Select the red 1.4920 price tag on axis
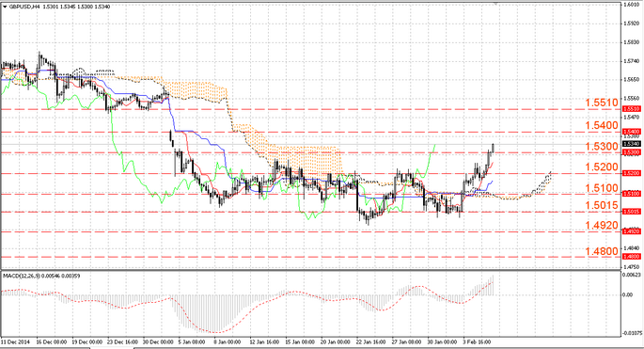Viewport: 644px width, 349px height. 632,231
